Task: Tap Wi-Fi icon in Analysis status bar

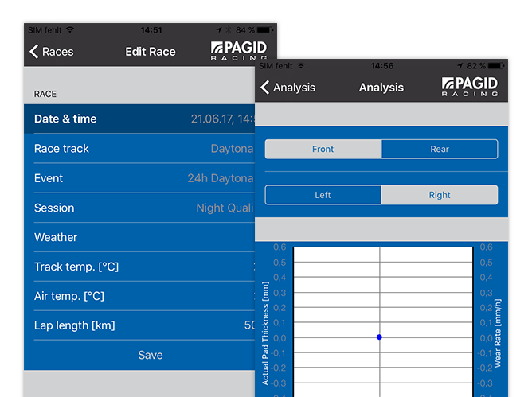Action: point(301,66)
